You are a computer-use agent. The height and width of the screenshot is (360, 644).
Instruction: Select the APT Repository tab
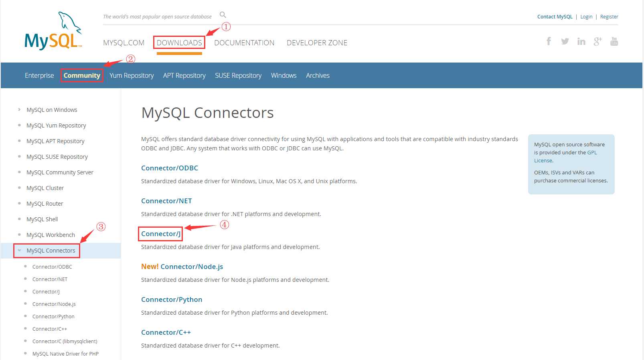(184, 75)
